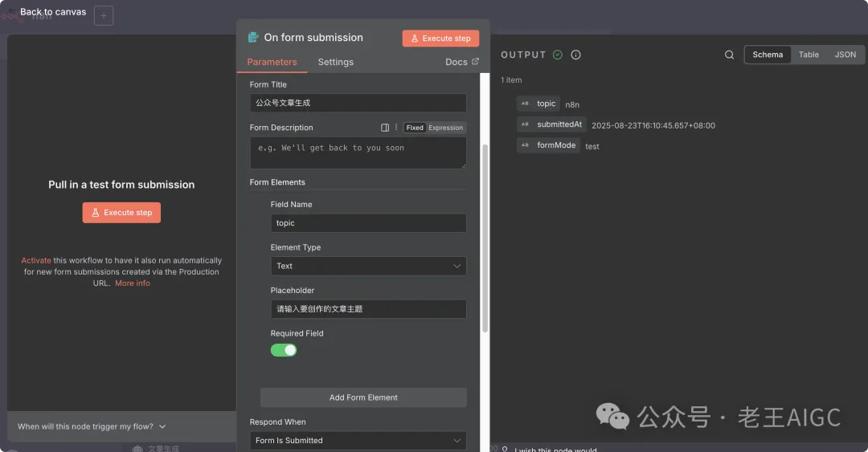Go Back to canvas
Viewport: 868px width, 452px height.
pos(53,11)
